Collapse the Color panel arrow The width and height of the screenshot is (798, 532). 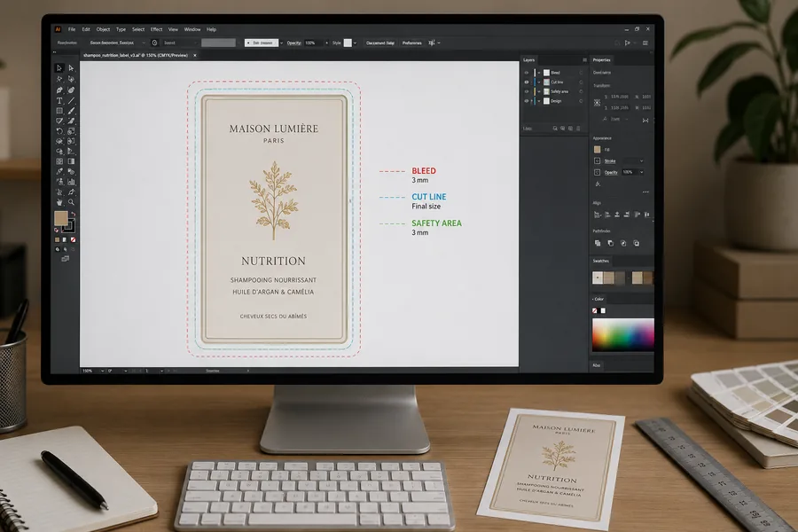point(593,299)
